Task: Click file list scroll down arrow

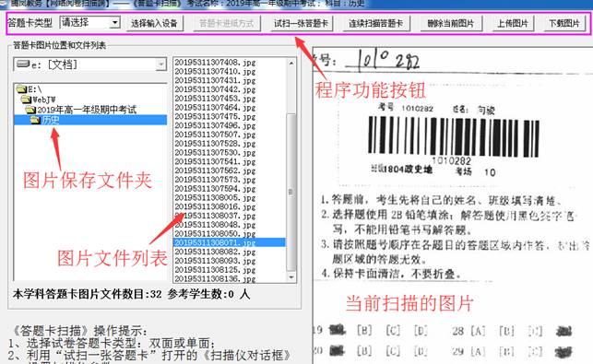Action: [291, 277]
